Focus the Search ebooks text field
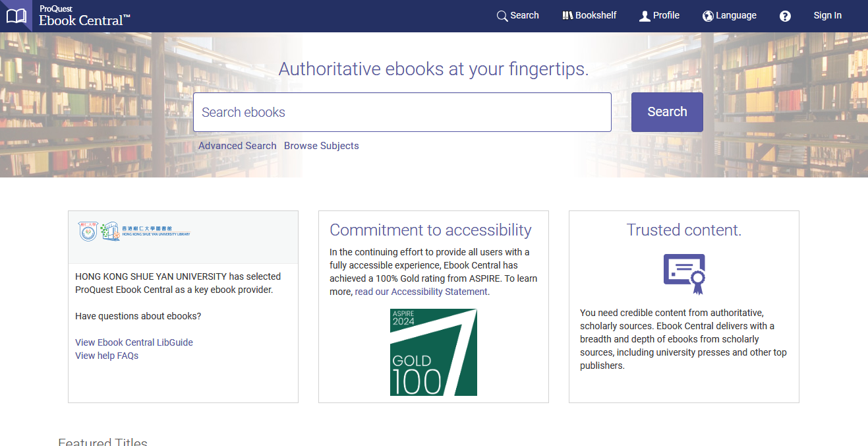 [402, 112]
